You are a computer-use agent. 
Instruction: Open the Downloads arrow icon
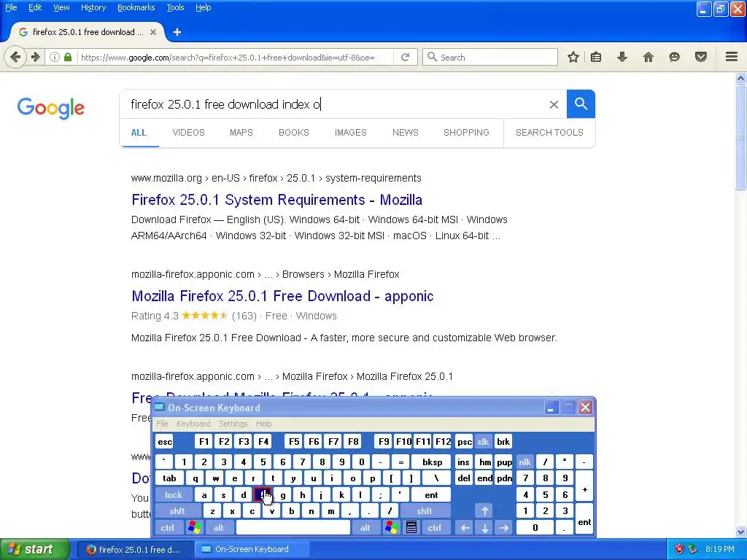coord(622,57)
